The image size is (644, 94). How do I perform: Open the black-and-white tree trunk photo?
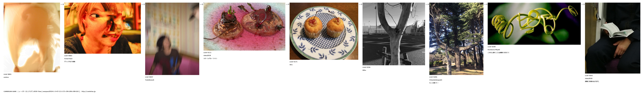point(394,34)
